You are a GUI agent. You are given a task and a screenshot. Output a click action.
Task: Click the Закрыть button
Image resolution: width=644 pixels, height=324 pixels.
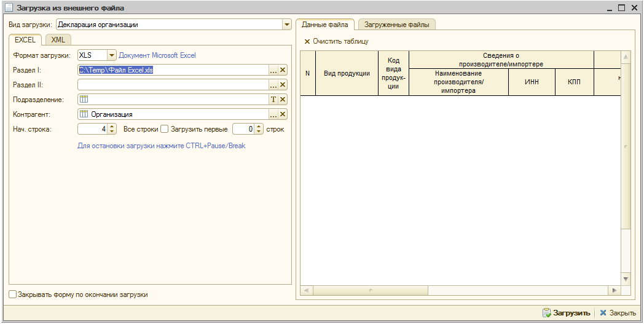tap(618, 313)
